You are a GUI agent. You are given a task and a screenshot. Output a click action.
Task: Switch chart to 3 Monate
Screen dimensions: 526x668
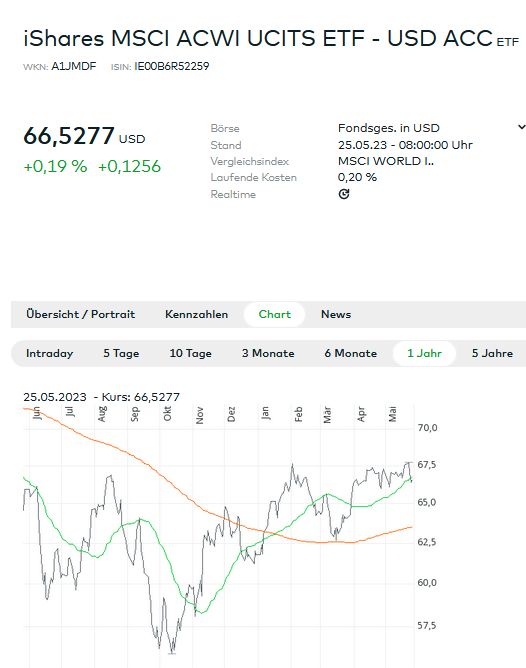coord(268,354)
